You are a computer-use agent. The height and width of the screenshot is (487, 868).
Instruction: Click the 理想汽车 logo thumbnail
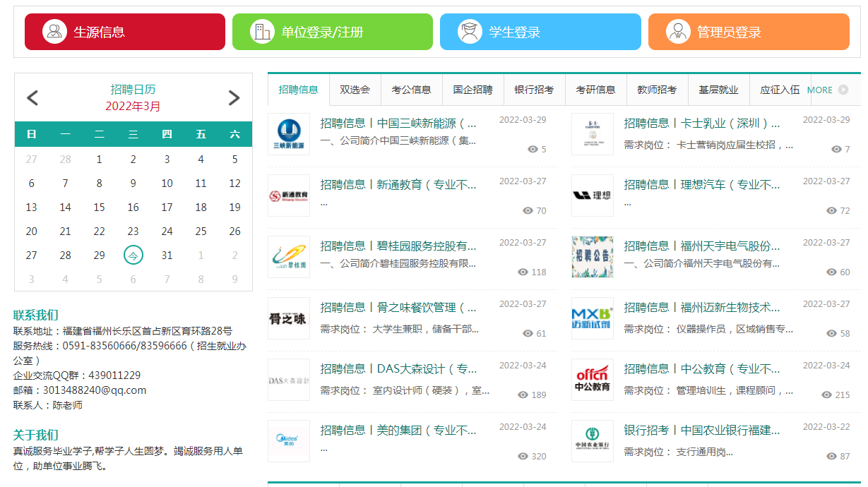pyautogui.click(x=593, y=196)
